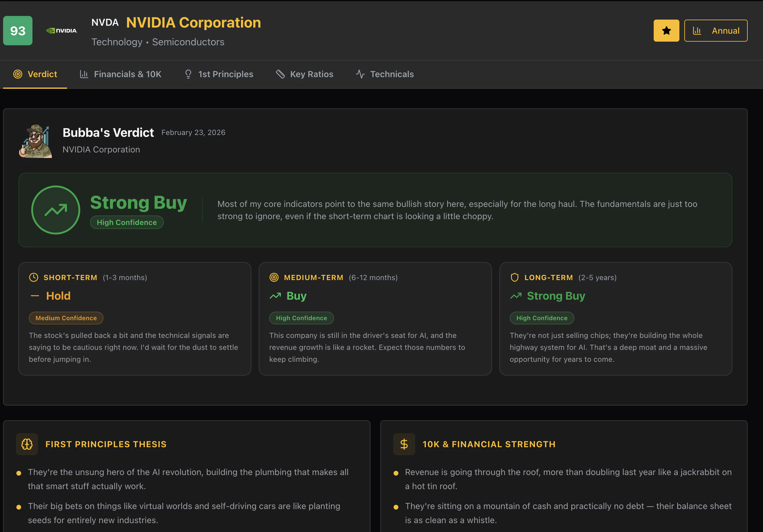Viewport: 763px width, 532px height.
Task: Go to the Key Ratios tab
Action: pyautogui.click(x=304, y=74)
